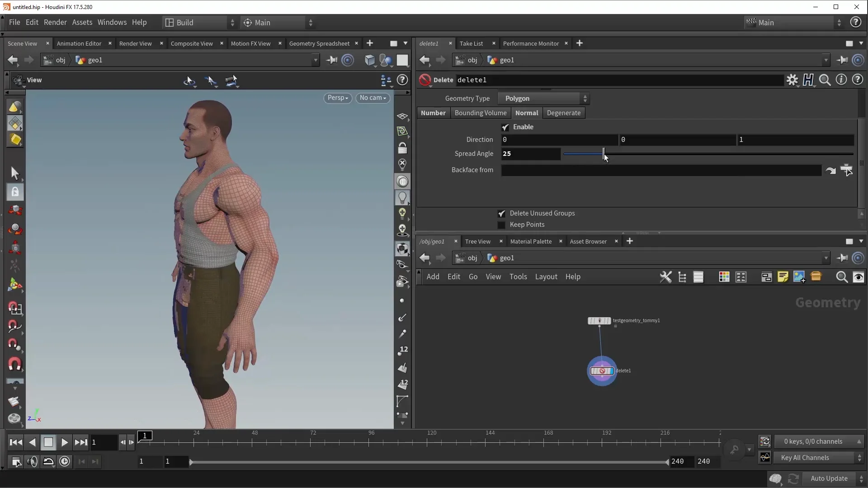Screen dimensions: 868x488
Task: Open the Build desktop dropdown
Action: [199, 23]
